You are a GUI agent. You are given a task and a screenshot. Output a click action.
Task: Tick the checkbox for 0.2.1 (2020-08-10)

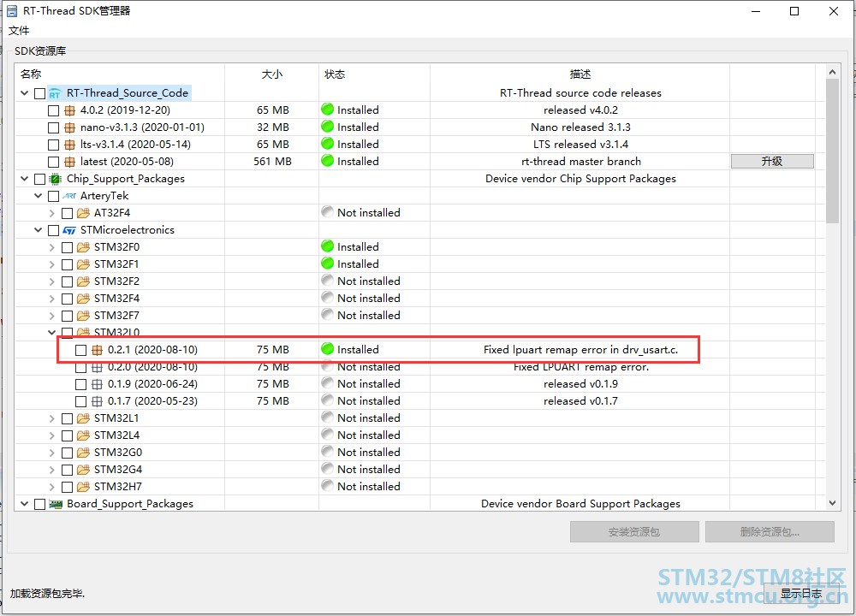click(80, 350)
